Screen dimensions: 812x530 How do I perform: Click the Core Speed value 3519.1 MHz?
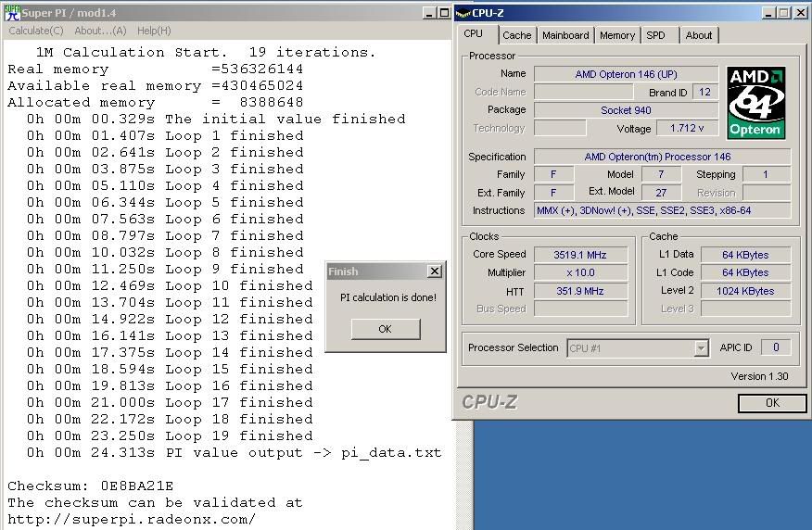pyautogui.click(x=580, y=255)
